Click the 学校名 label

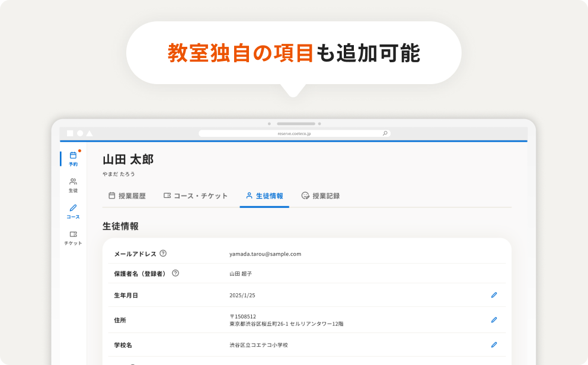tap(123, 345)
